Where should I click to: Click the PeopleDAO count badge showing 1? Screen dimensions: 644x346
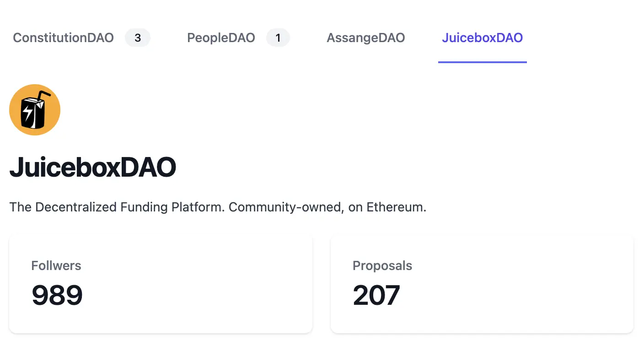point(278,38)
